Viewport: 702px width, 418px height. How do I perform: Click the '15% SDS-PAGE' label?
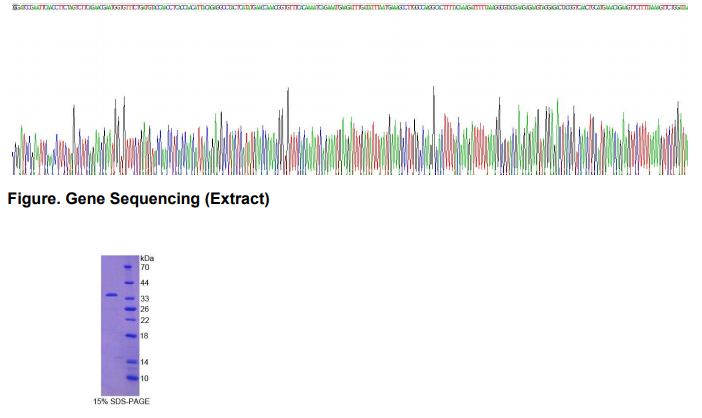click(x=121, y=401)
